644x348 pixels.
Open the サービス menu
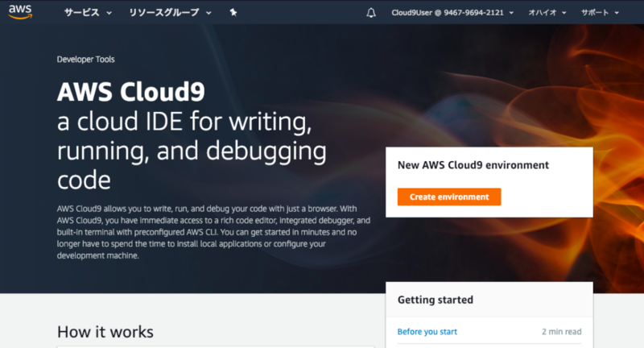[x=88, y=13]
